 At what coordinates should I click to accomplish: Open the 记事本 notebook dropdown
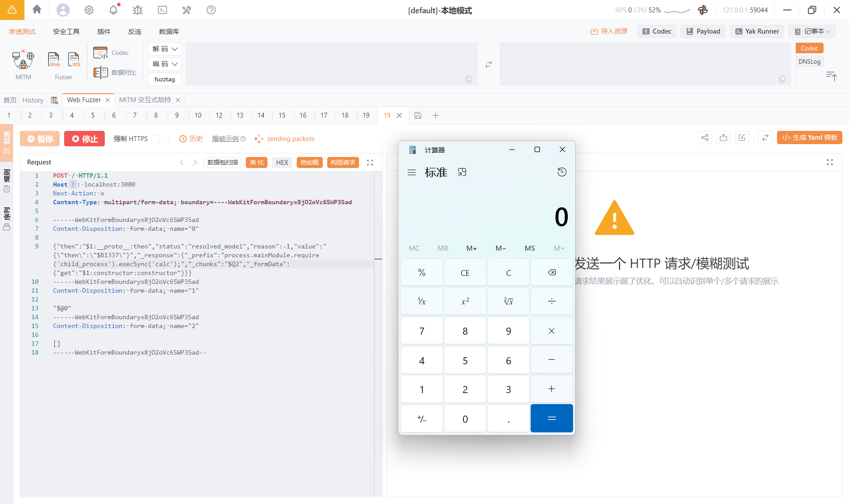coord(812,31)
